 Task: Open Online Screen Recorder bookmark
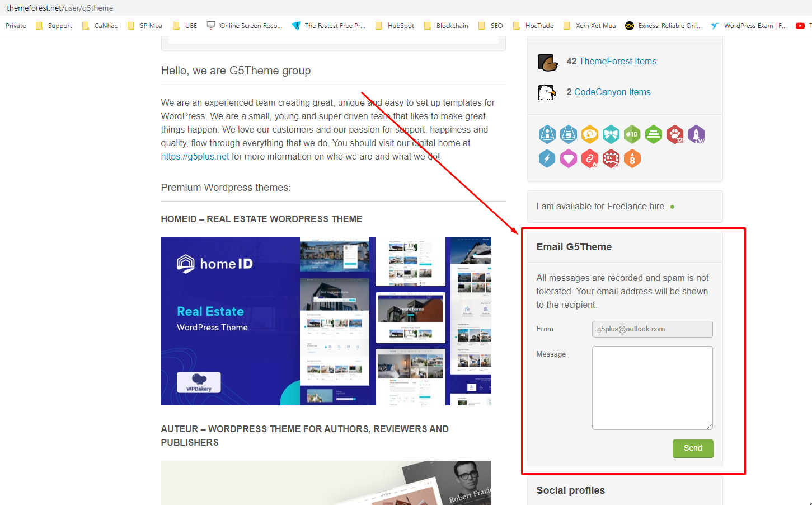(x=245, y=26)
